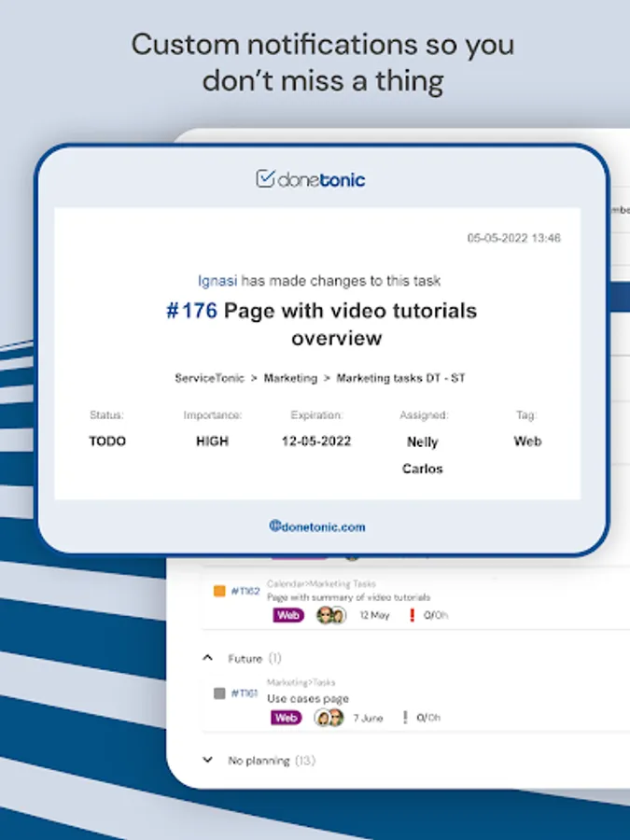Click the Calendar>Marketing Tasks path label
The height and width of the screenshot is (840, 630).
[x=321, y=583]
